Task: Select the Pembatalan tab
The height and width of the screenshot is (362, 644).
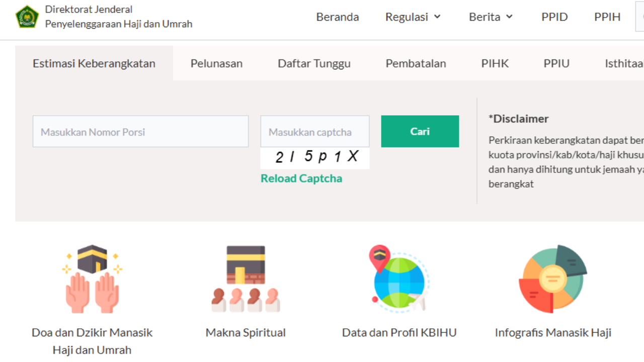Action: tap(416, 63)
